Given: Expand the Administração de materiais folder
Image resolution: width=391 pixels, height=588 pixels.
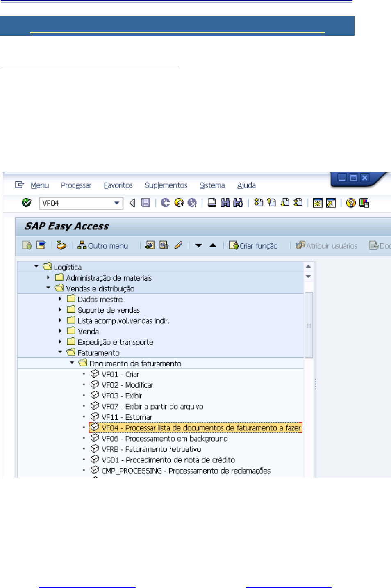Looking at the screenshot, I should point(48,278).
